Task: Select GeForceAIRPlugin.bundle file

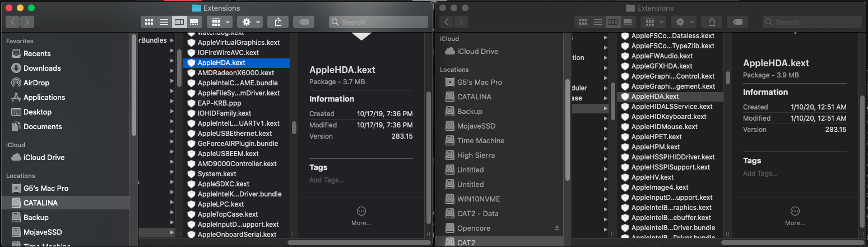Action: pyautogui.click(x=236, y=144)
